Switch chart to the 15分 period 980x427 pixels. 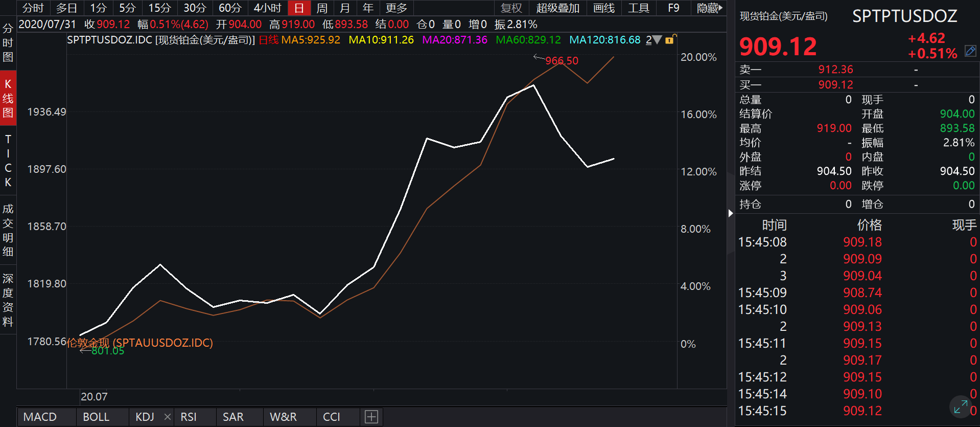tap(159, 8)
